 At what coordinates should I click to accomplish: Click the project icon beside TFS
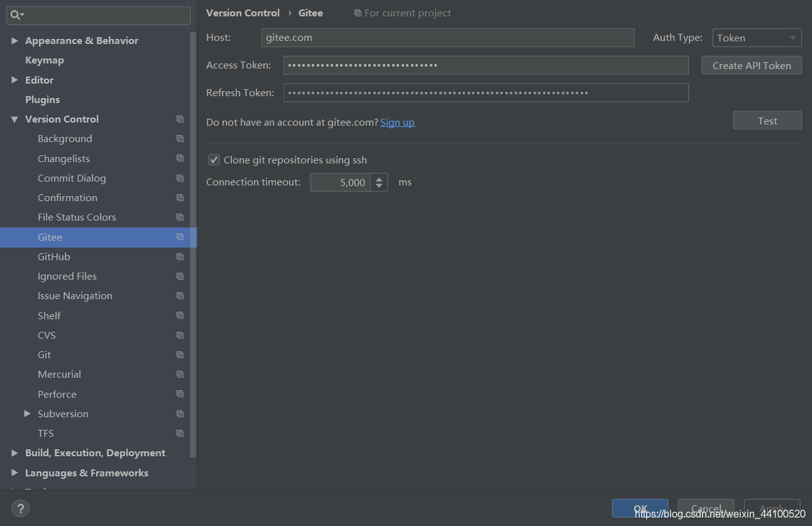tap(180, 433)
